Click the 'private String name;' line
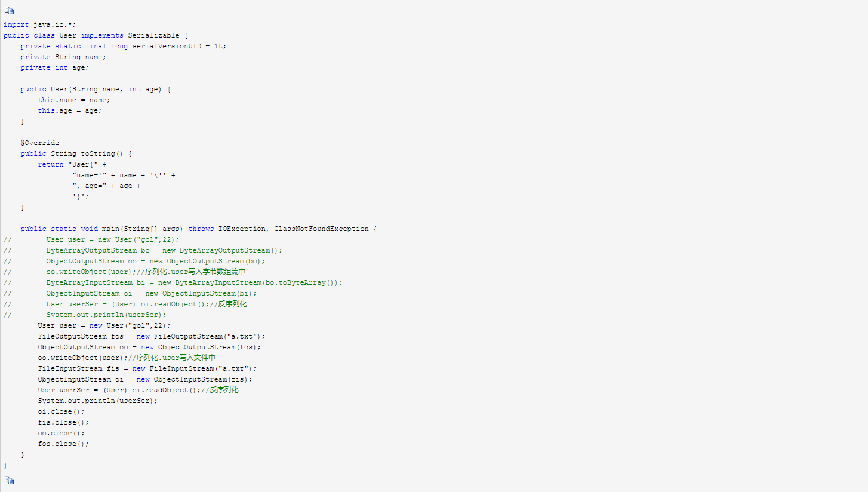Screen dimensions: 868x492 click(x=63, y=57)
